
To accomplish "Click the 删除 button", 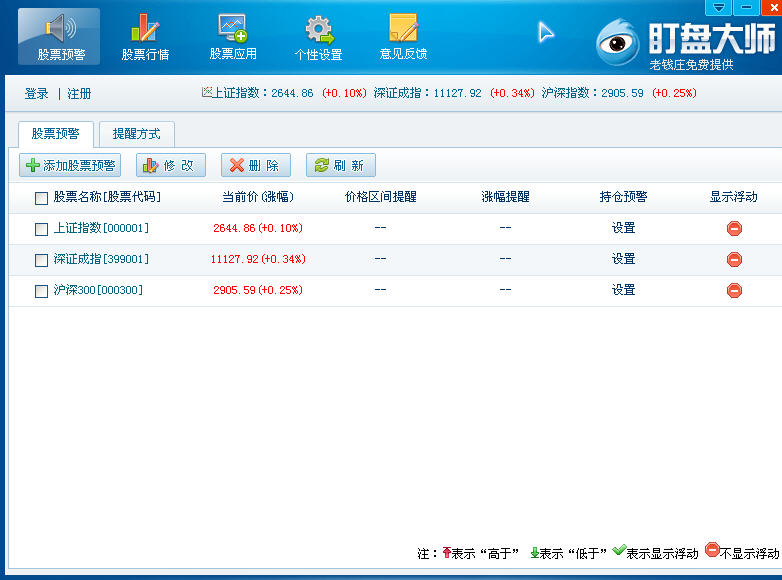I will point(256,165).
